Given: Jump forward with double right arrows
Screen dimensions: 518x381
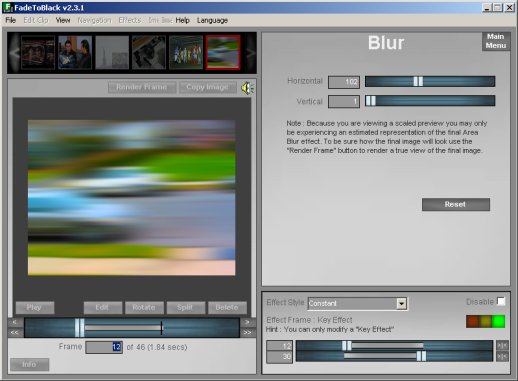Looking at the screenshot, I should pos(247,332).
